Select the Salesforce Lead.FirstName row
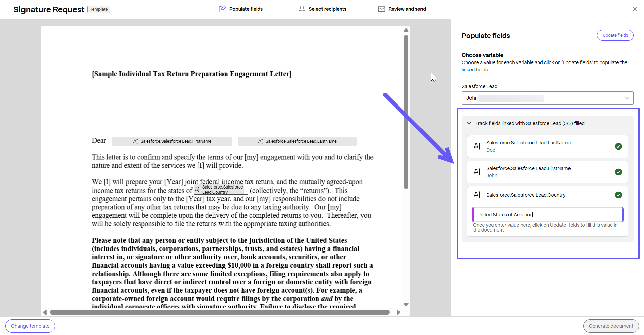 547,172
